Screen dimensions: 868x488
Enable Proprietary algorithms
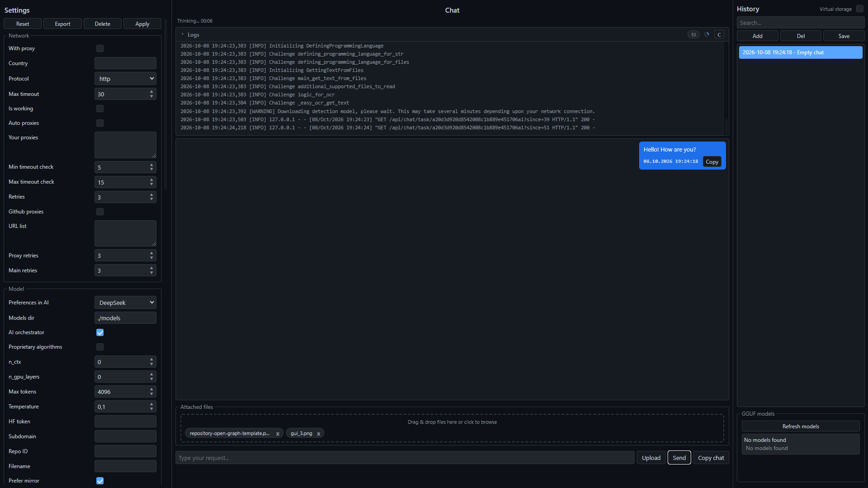[x=100, y=347]
